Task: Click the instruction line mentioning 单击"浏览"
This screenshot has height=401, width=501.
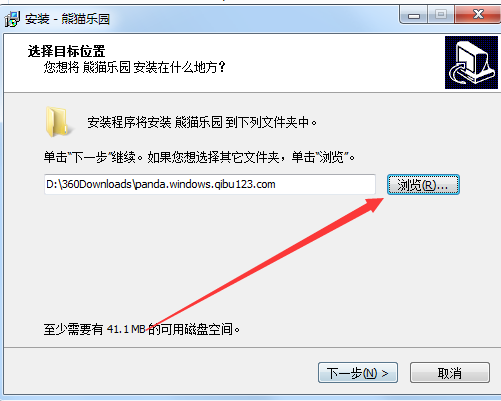Action: tap(199, 157)
